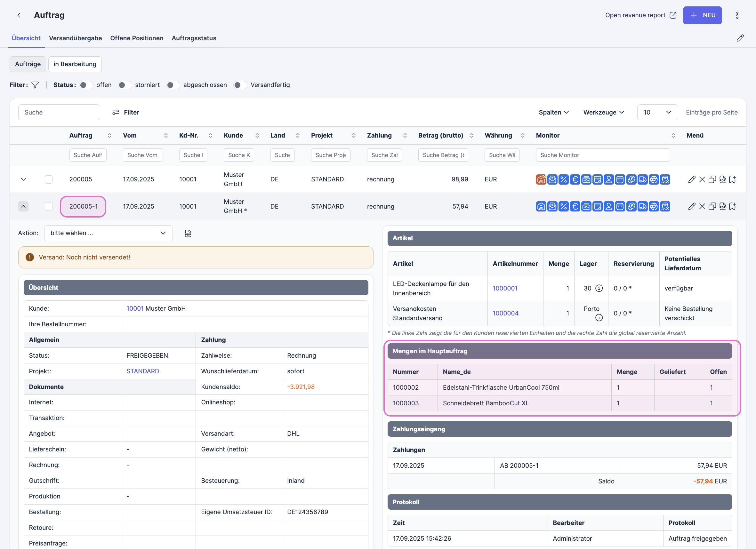Click the orange warehouse monitor icon in row 200005
Screen dimensions: 756x549
541,179
